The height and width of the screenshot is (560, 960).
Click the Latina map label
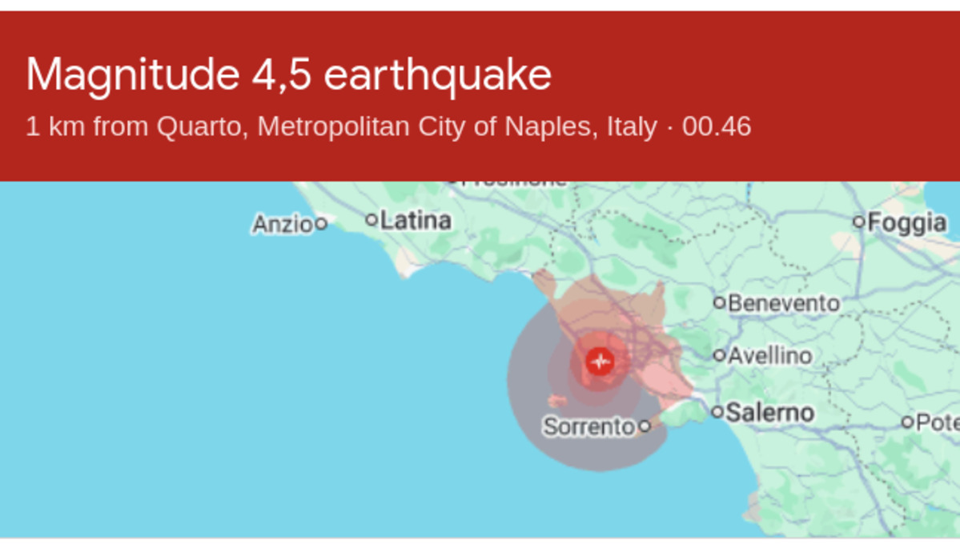416,220
